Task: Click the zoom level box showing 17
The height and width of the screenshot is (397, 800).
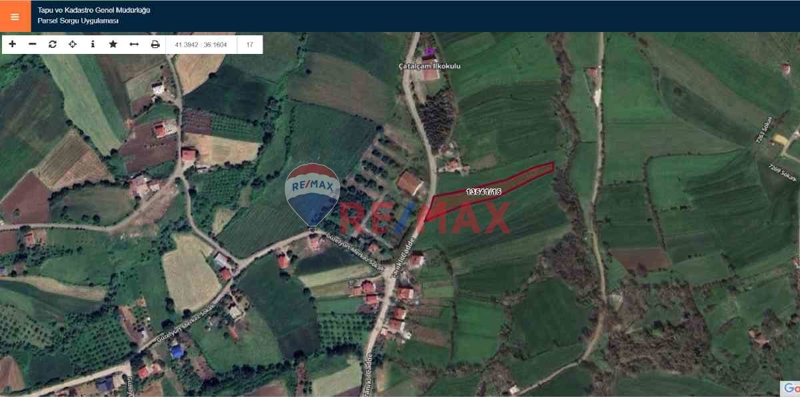Action: tap(250, 44)
